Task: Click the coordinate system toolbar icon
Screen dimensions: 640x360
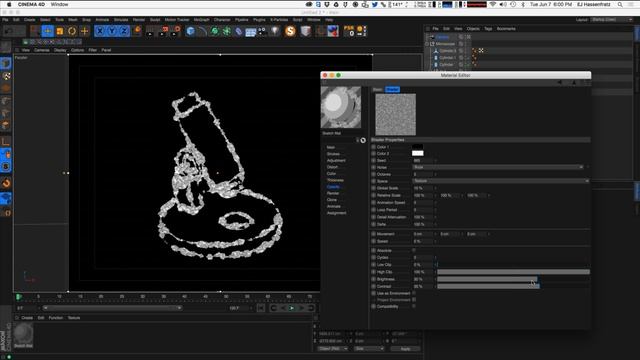Action: pyautogui.click(x=137, y=31)
